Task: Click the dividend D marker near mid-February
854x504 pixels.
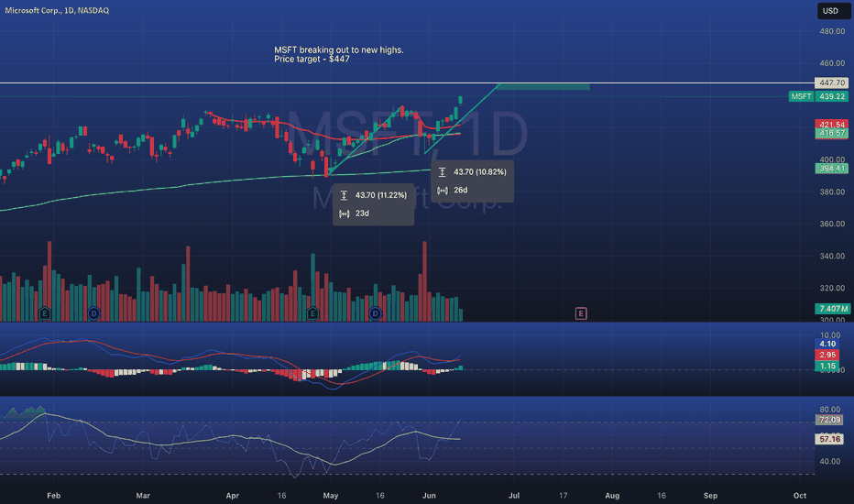Action: pyautogui.click(x=94, y=313)
